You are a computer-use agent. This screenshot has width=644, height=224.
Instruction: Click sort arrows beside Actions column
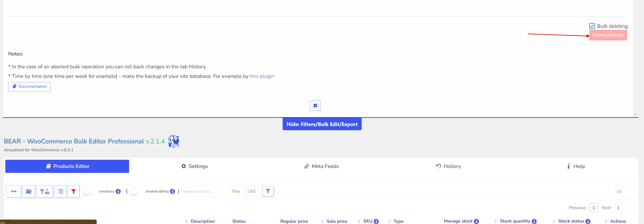click(x=606, y=221)
